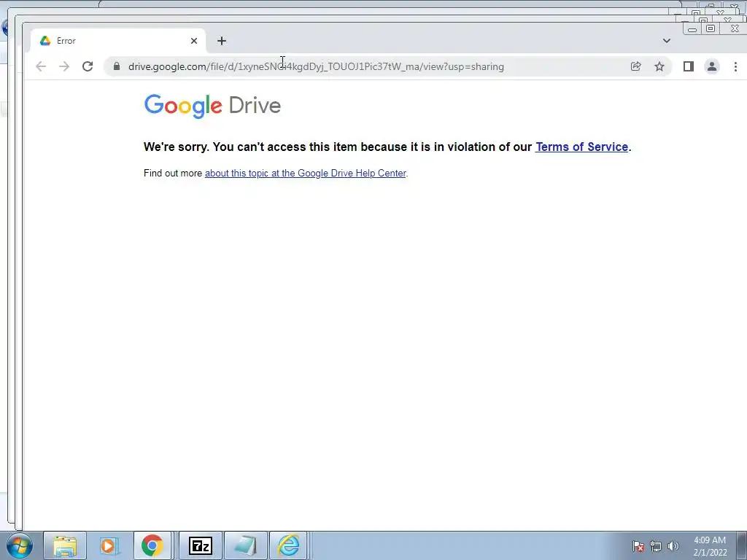This screenshot has width=747, height=560.
Task: Open Chrome side panel
Action: coord(689,66)
